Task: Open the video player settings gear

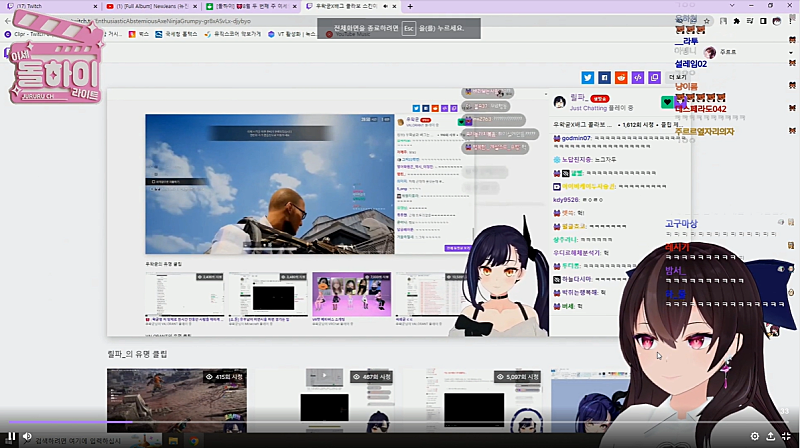Action: click(x=754, y=436)
